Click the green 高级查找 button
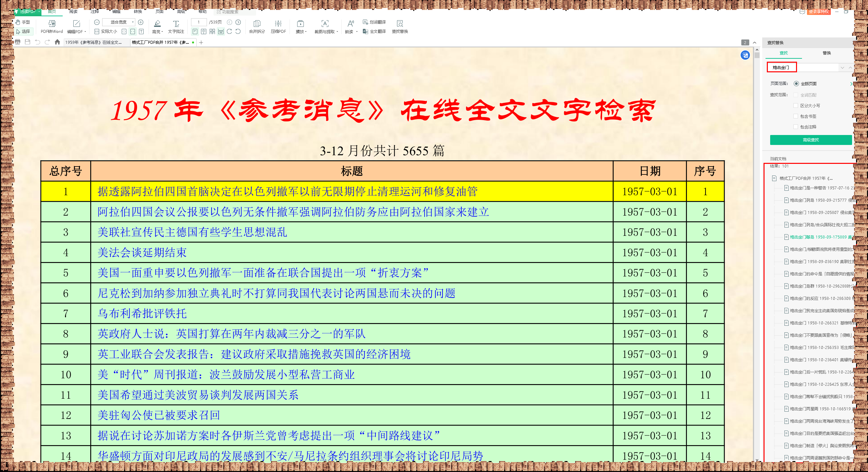Viewport: 868px width, 472px height. 810,140
